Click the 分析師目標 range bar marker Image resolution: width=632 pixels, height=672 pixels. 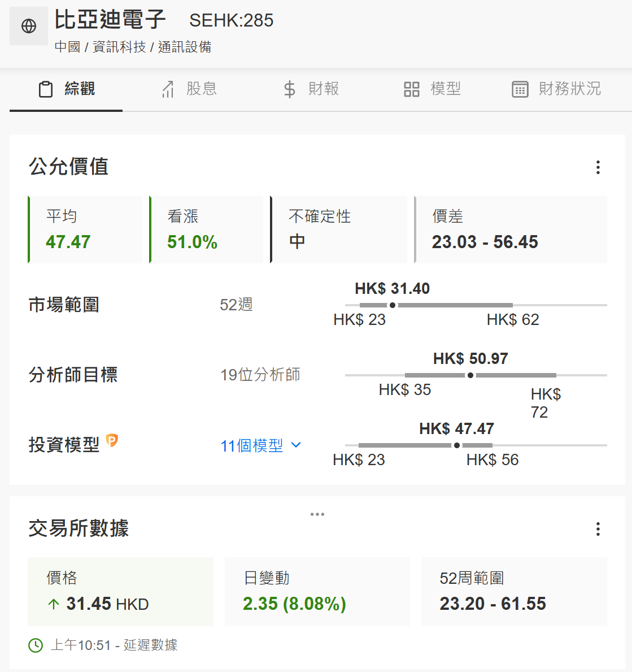click(x=470, y=375)
